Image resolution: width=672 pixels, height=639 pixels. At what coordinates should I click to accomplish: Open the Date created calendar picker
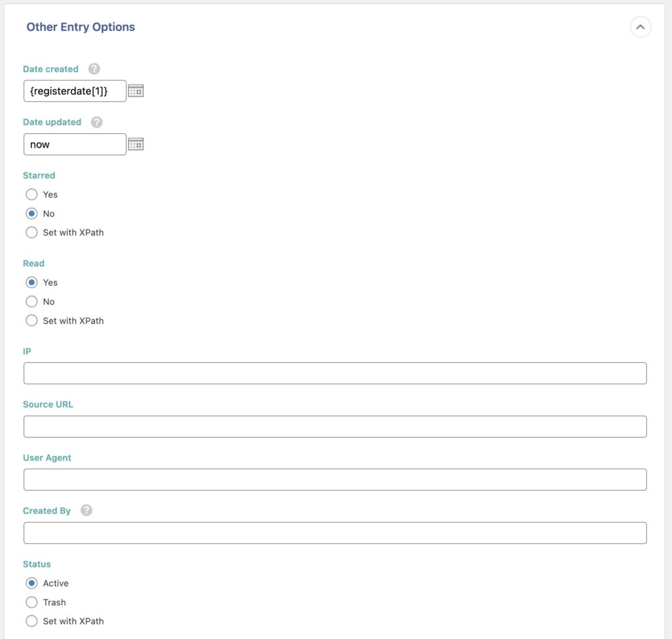pyautogui.click(x=136, y=91)
